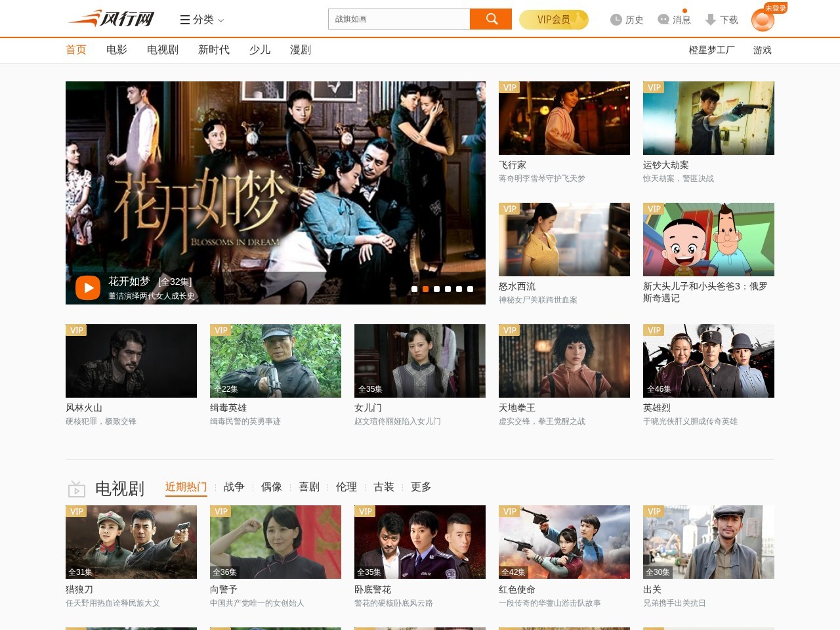Open the 英雄烈 thumbnail

click(709, 361)
